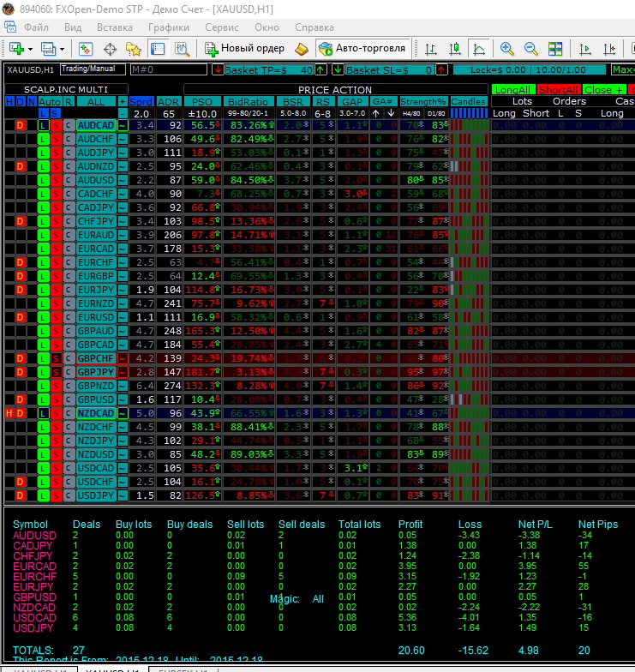Open the Сервис menu
The height and width of the screenshot is (672, 635).
[221, 27]
